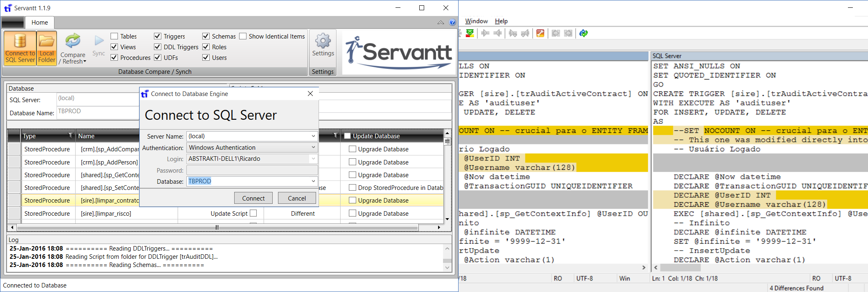Screen dimensions: 868x292
Task: Enable the Tables checkbox
Action: click(x=115, y=36)
